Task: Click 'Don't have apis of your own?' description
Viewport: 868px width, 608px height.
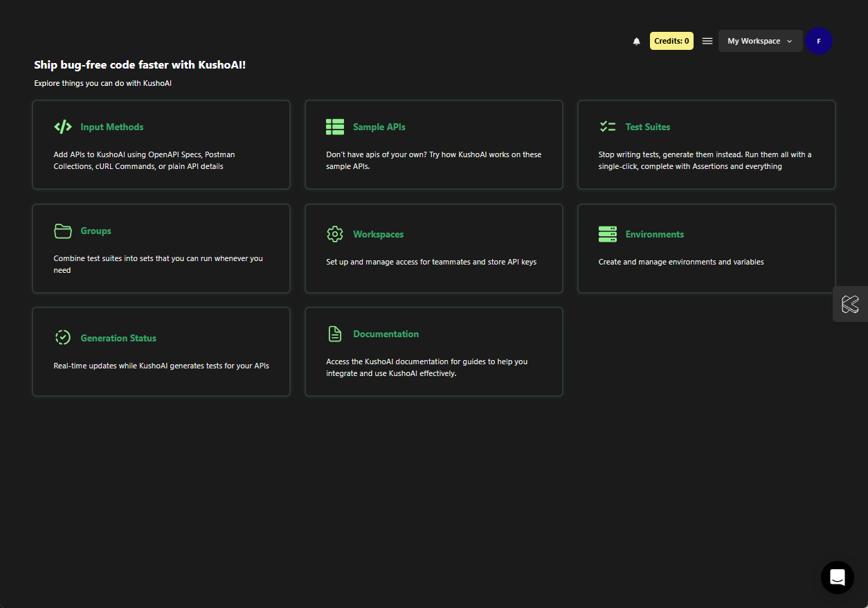Action: 434,160
